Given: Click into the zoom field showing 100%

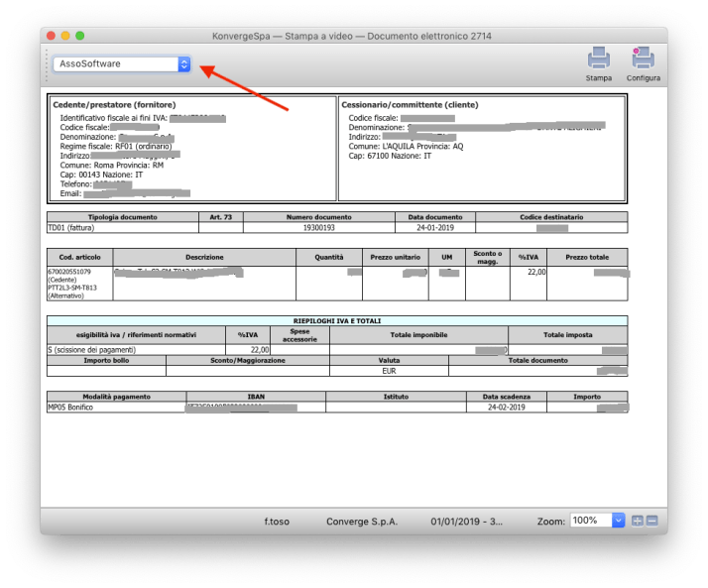Looking at the screenshot, I should pos(590,521).
